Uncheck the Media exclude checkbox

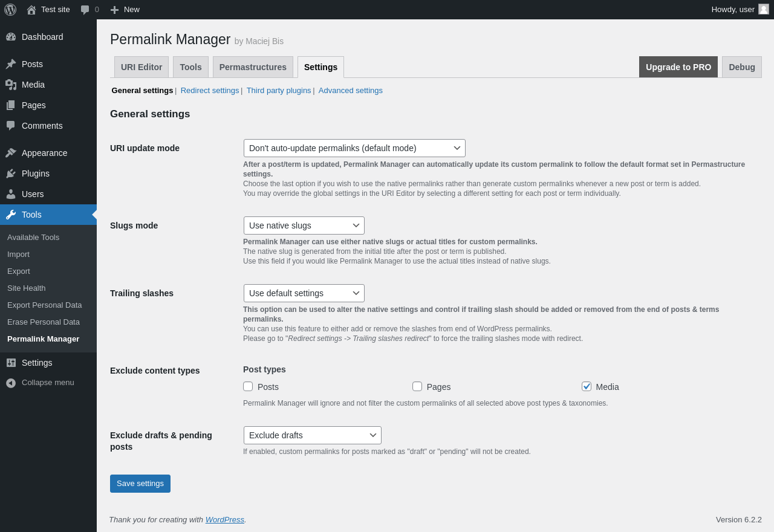point(587,386)
